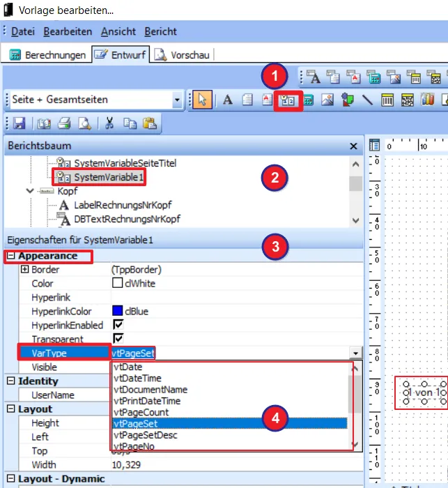The height and width of the screenshot is (488, 448).
Task: Toggle the HyperlinkEnabled checkbox
Action: click(118, 326)
